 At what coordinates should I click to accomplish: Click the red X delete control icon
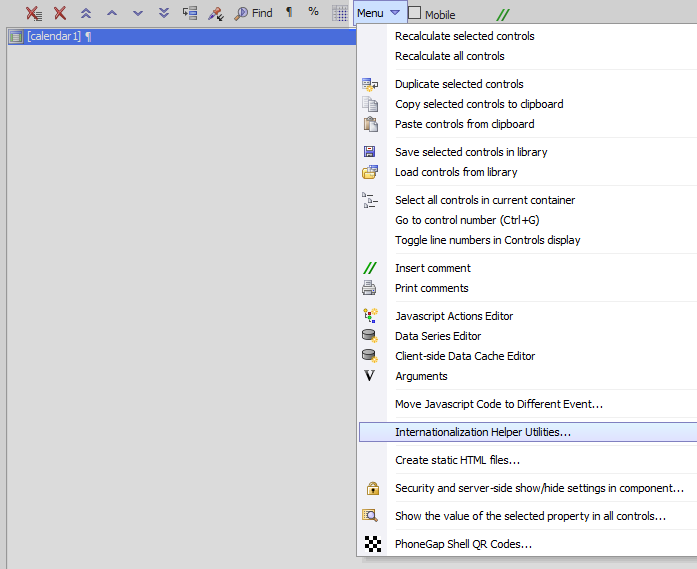60,13
